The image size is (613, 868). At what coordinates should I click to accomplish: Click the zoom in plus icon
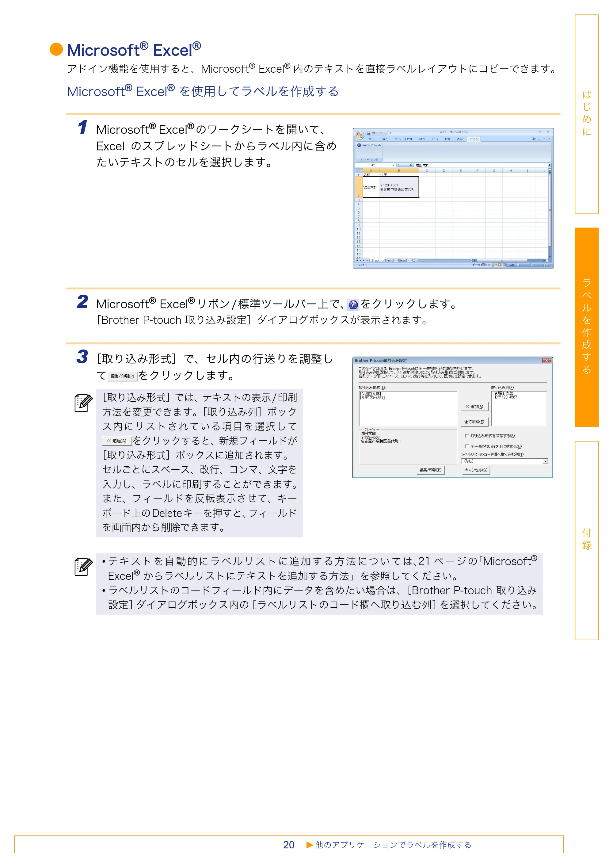click(x=545, y=265)
